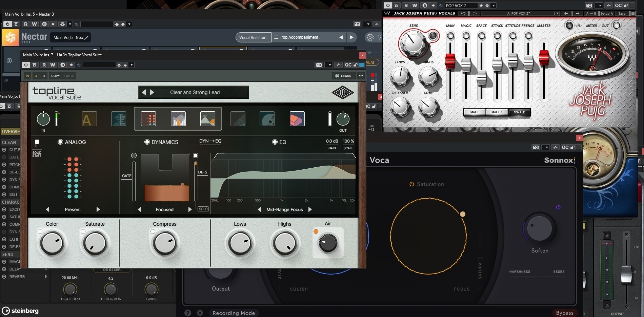Click the Topline LEARN button
Viewport: 644px width, 317px height.
pyautogui.click(x=343, y=76)
